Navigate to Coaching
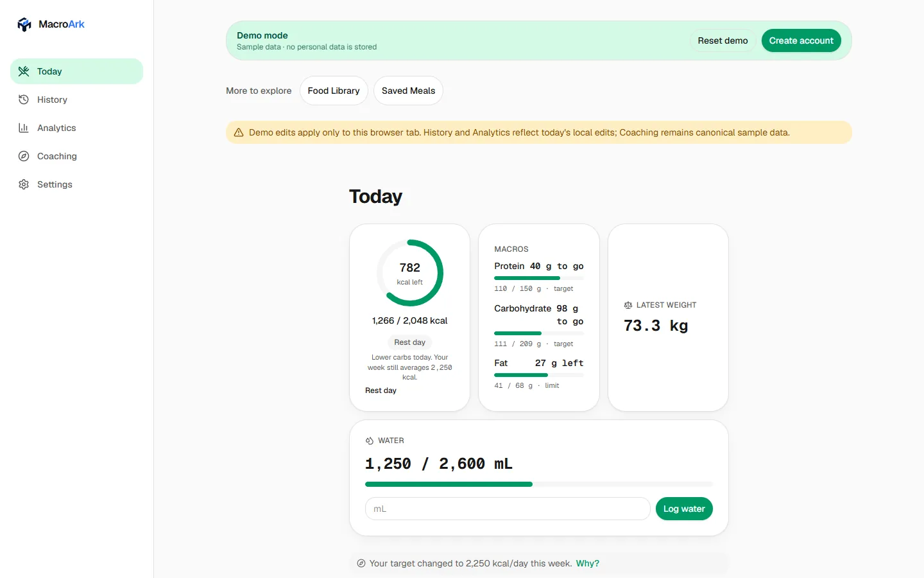This screenshot has height=578, width=924. pyautogui.click(x=77, y=156)
